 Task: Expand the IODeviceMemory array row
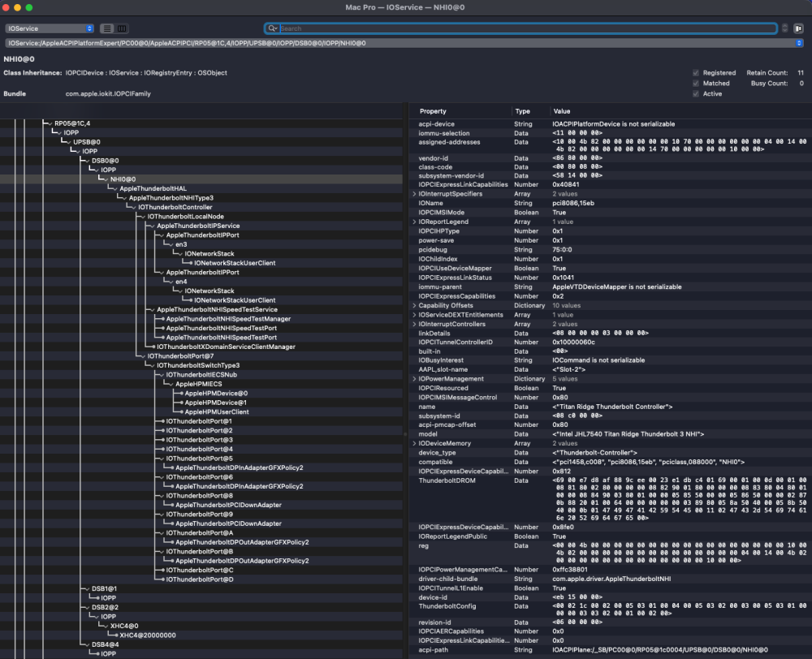414,444
